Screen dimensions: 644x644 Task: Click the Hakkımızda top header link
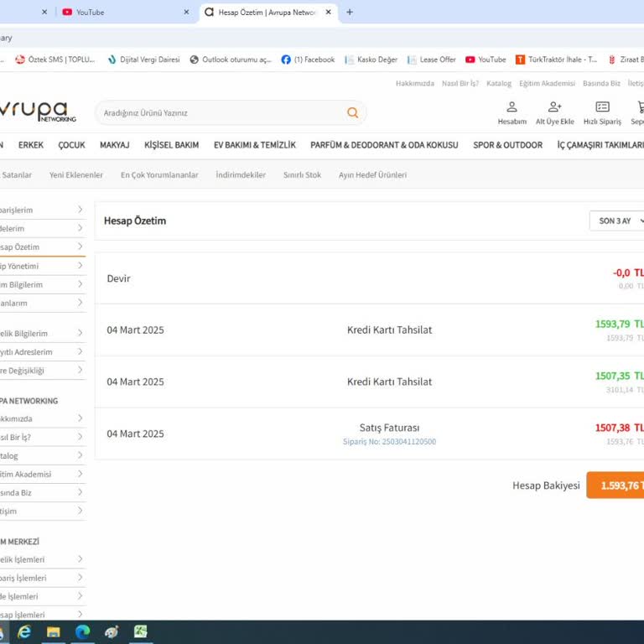click(415, 83)
